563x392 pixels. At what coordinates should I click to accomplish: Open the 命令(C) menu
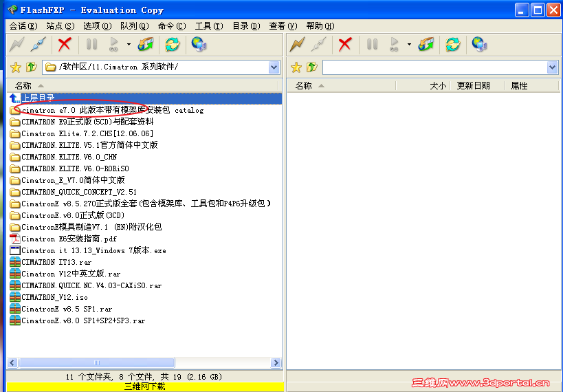(x=172, y=26)
